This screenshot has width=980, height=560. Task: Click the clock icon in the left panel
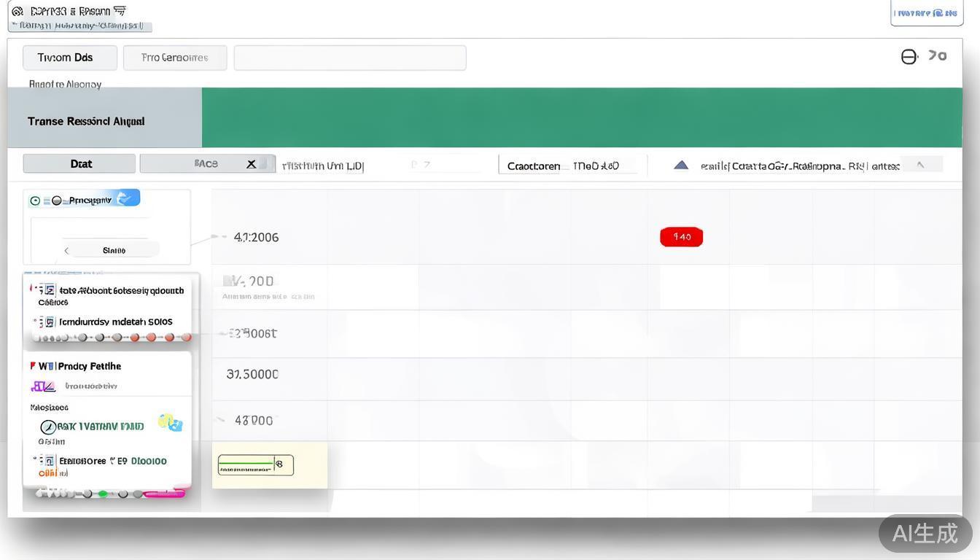click(x=48, y=427)
